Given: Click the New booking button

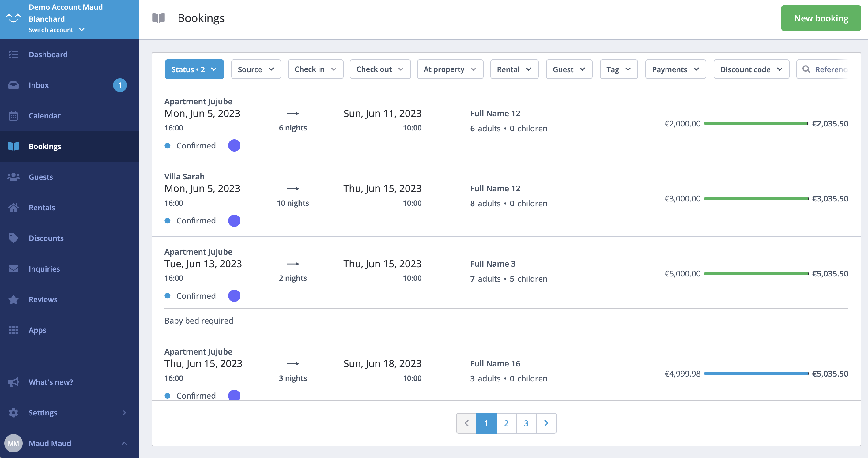Looking at the screenshot, I should point(821,18).
